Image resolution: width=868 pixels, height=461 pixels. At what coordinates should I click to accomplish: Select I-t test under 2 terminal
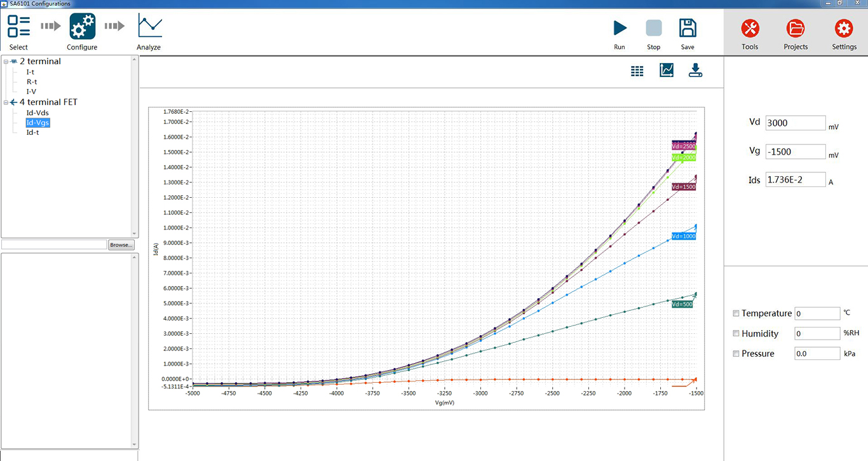(31, 72)
